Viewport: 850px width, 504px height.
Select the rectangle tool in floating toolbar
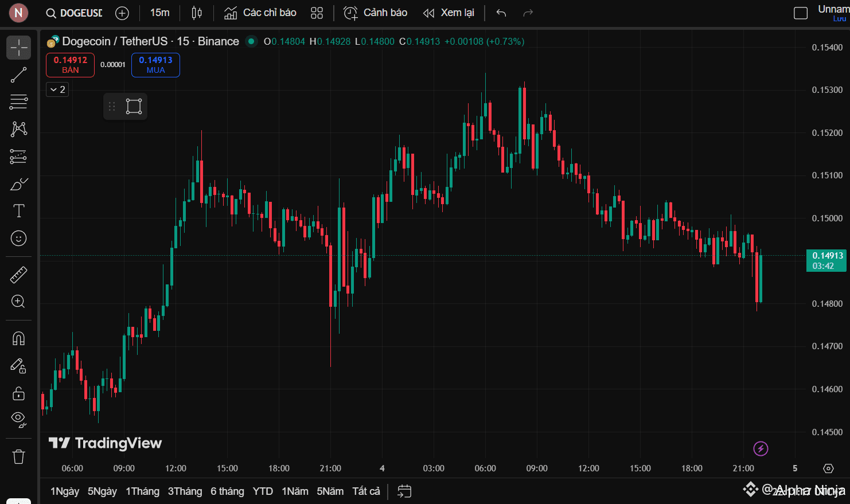click(134, 106)
